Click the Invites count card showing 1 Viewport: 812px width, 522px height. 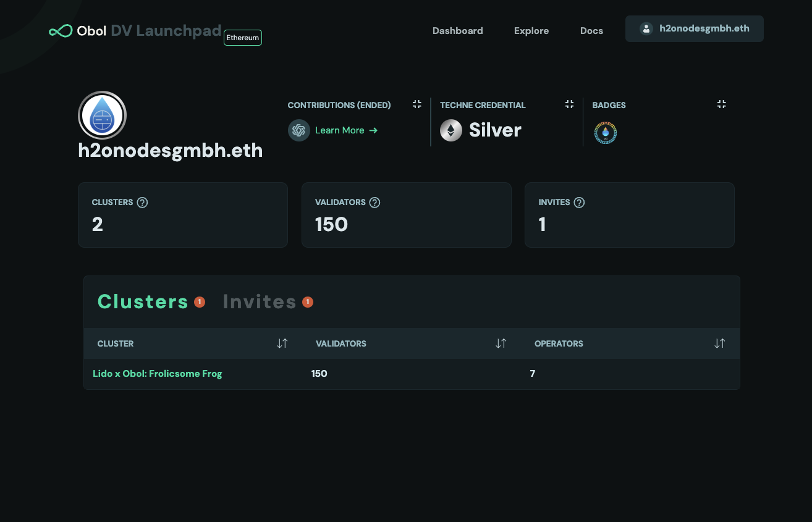click(x=630, y=215)
